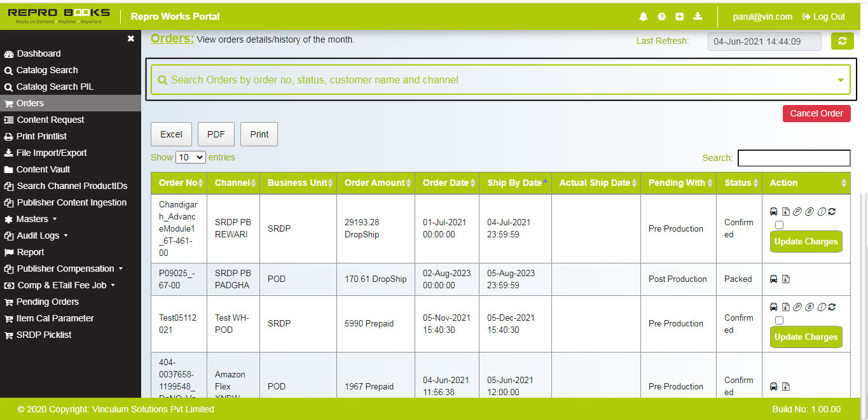This screenshot has height=420, width=868.
Task: Click the info icon for Test05112021 order
Action: (821, 307)
